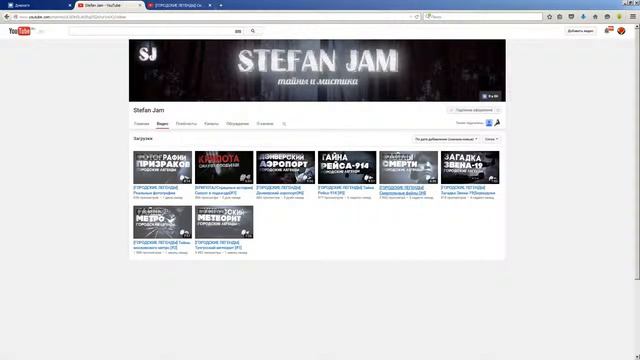Viewport: 640px width, 360px height.
Task: Click the Загадка Звена-19 video title link
Action: tap(468, 190)
